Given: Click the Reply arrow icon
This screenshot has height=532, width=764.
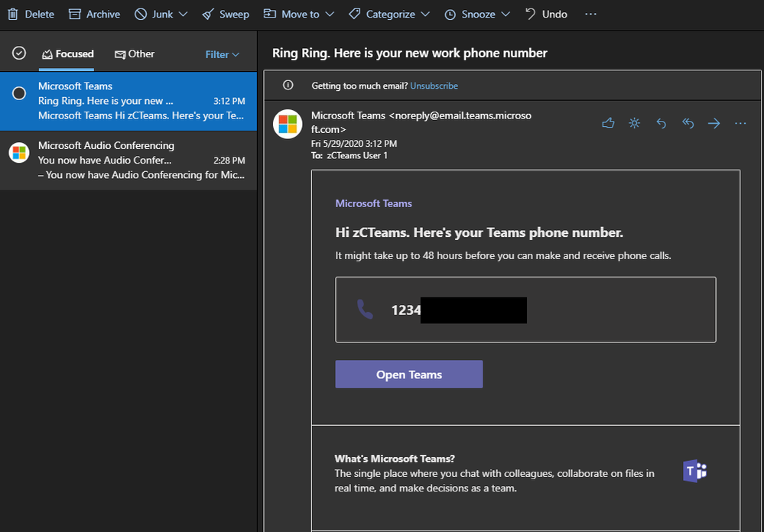Looking at the screenshot, I should point(662,123).
